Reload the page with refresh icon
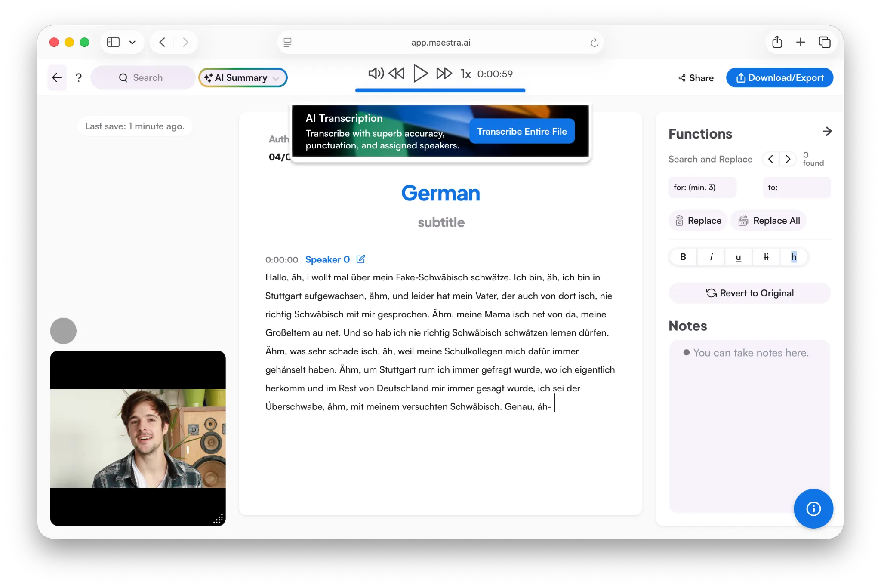The image size is (881, 588). 594,43
